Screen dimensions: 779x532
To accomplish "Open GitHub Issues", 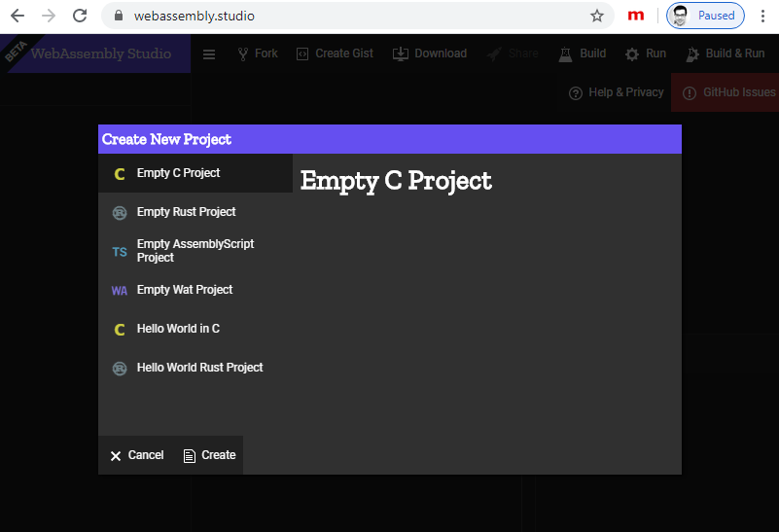I will tap(739, 92).
